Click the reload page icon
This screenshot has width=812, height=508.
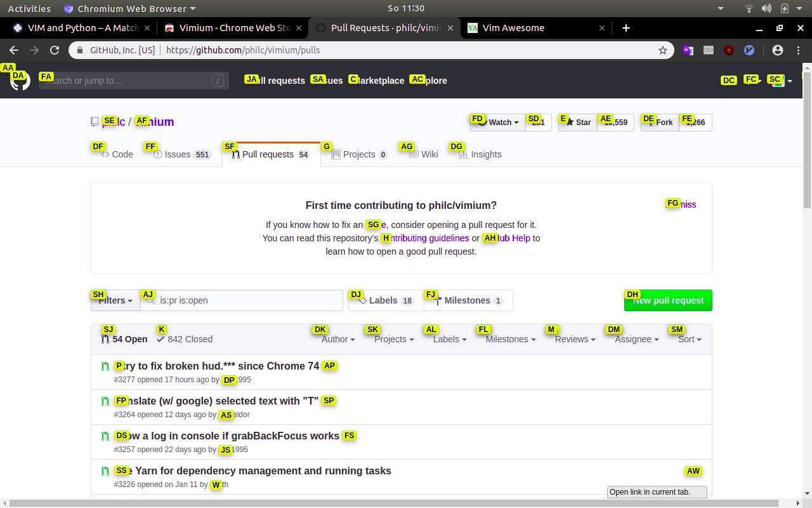point(55,50)
